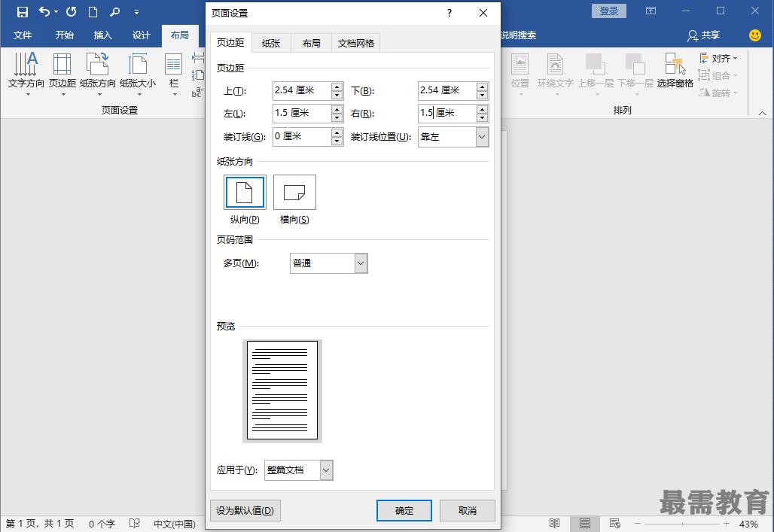Image resolution: width=774 pixels, height=532 pixels.
Task: Open the 文件 menu tab
Action: pyautogui.click(x=23, y=35)
